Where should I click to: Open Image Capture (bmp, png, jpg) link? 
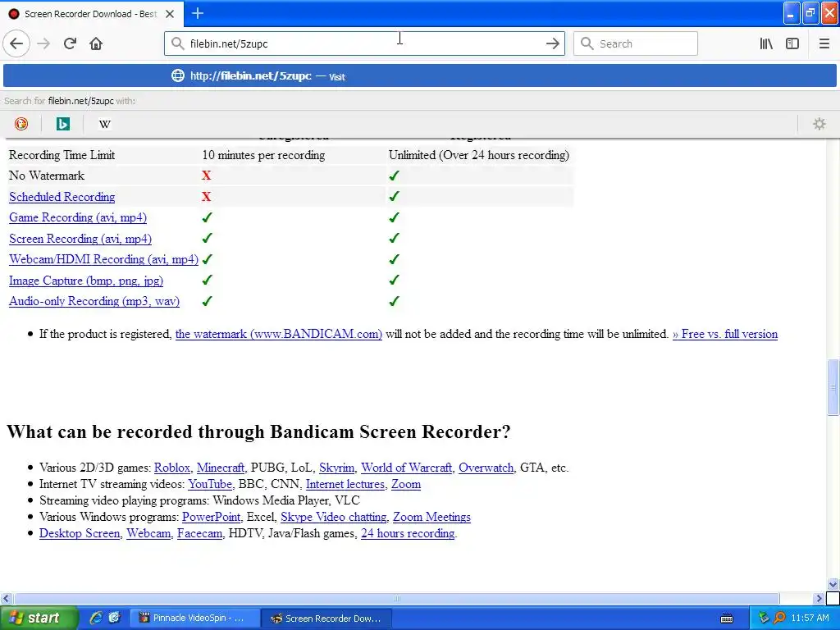pos(86,281)
